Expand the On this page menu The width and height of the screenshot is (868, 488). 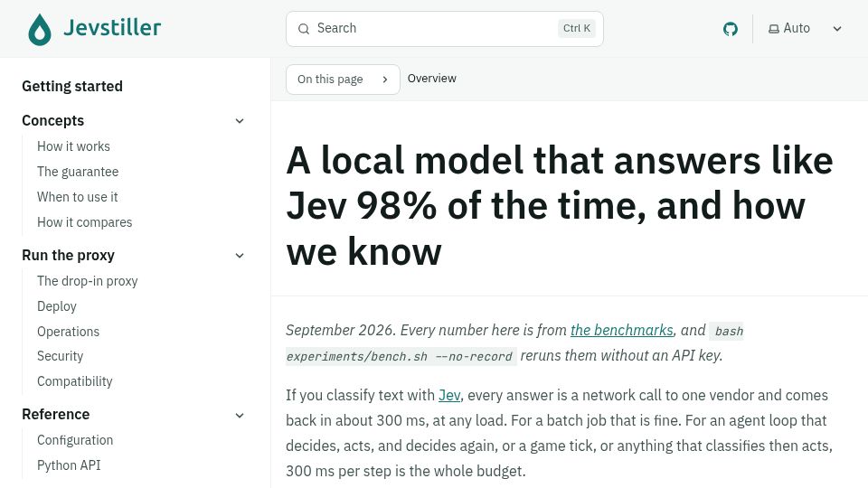[343, 80]
